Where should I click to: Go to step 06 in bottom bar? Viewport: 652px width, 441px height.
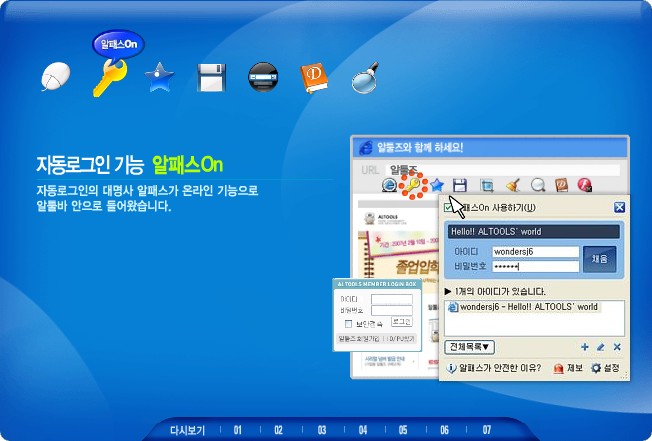coord(445,430)
